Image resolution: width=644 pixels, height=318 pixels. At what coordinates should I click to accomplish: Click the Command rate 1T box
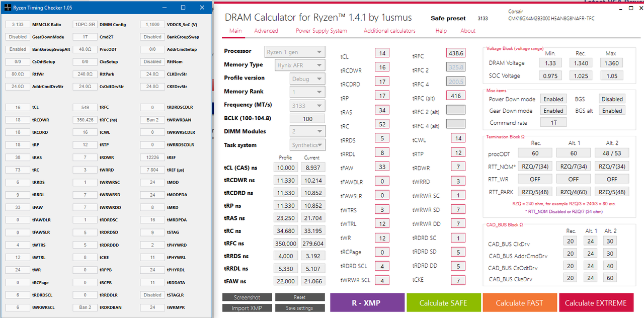point(553,122)
